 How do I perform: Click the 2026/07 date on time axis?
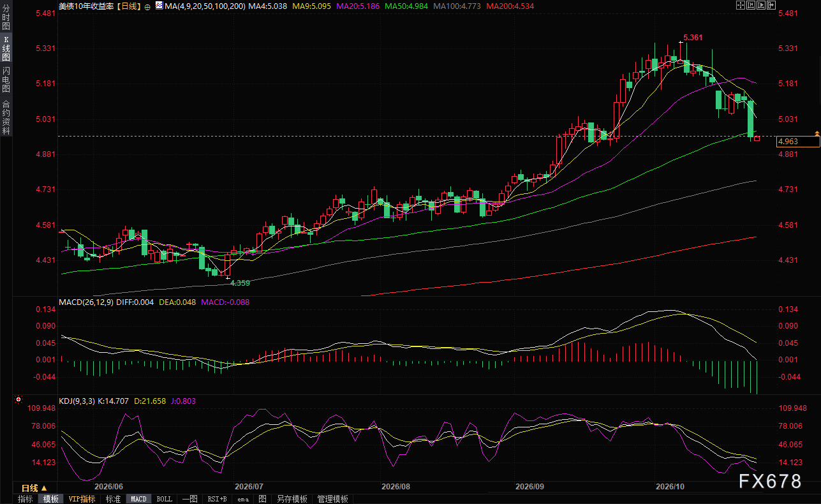[249, 487]
